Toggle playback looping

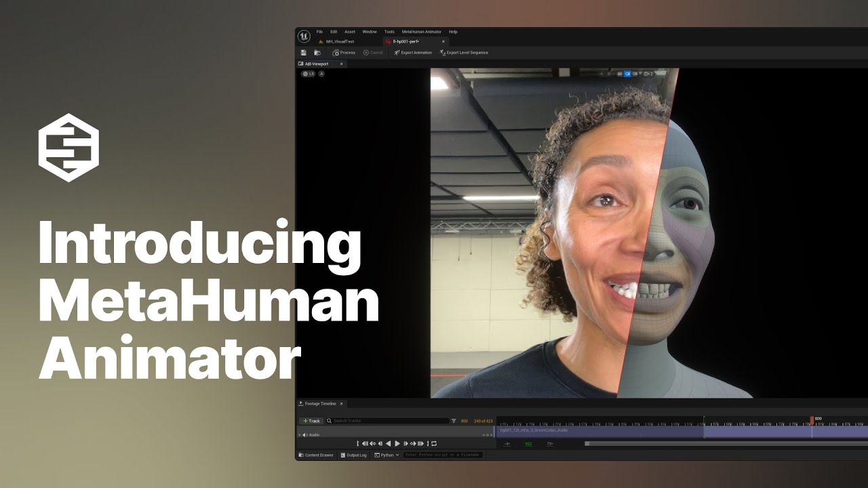coord(434,443)
